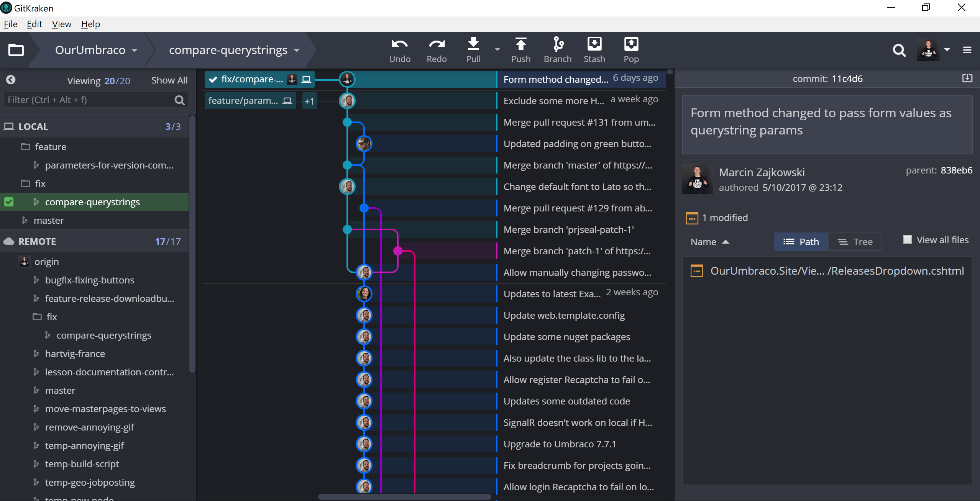Switch file view to Tree

click(x=855, y=242)
